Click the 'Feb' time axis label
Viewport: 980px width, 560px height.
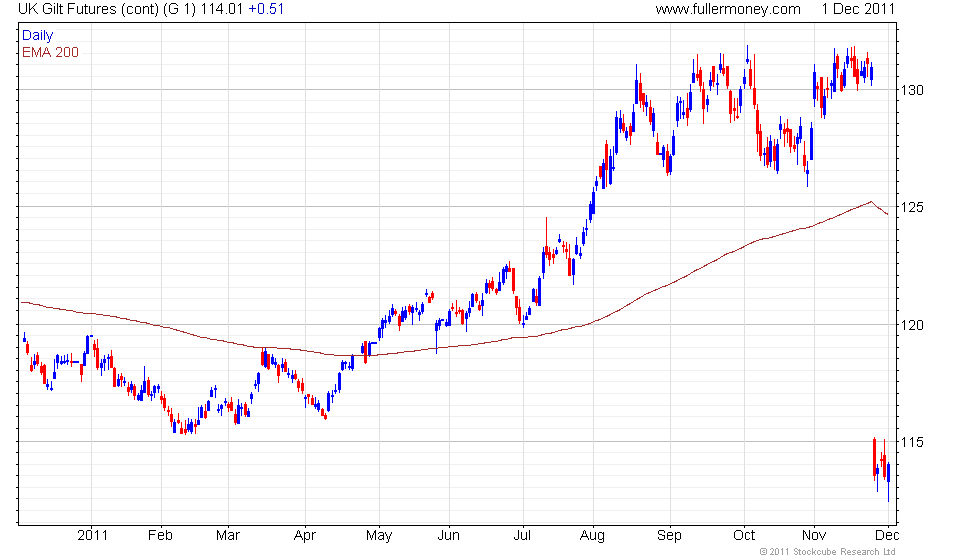pos(160,536)
